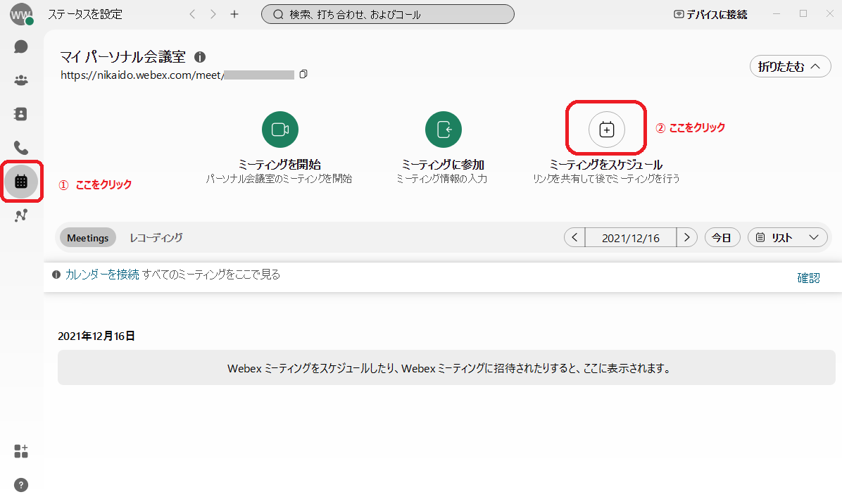Open the Meetings calendar icon in sidebar
This screenshot has width=842, height=504.
21,182
